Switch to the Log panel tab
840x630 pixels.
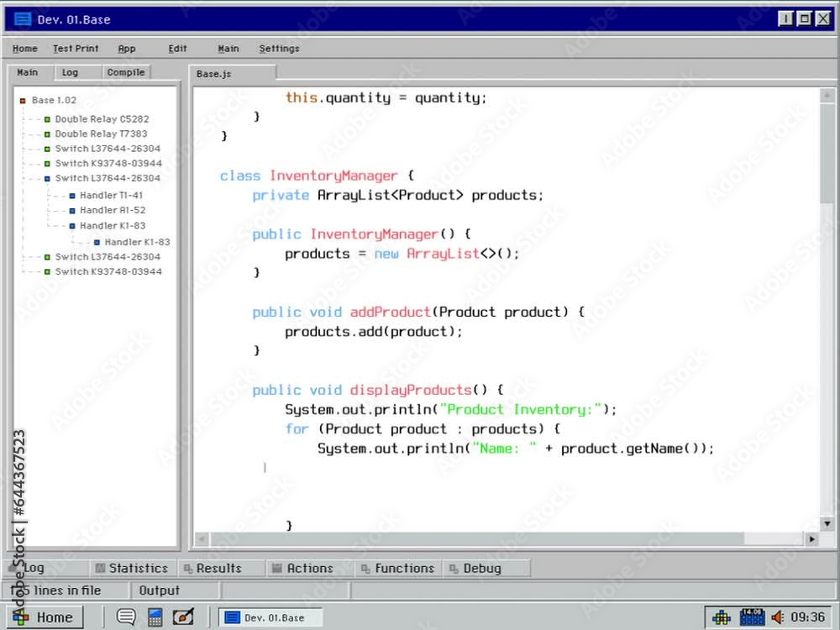(x=70, y=72)
